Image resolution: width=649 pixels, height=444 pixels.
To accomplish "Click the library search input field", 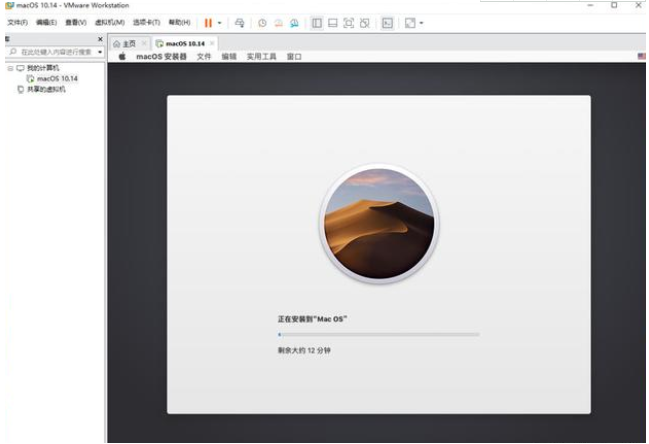I will coord(54,51).
